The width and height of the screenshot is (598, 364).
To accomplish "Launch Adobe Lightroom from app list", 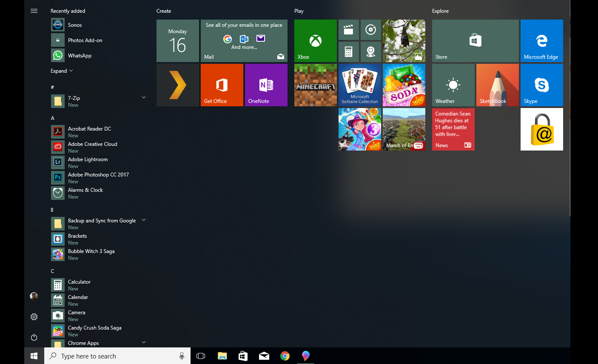I will pyautogui.click(x=99, y=162).
